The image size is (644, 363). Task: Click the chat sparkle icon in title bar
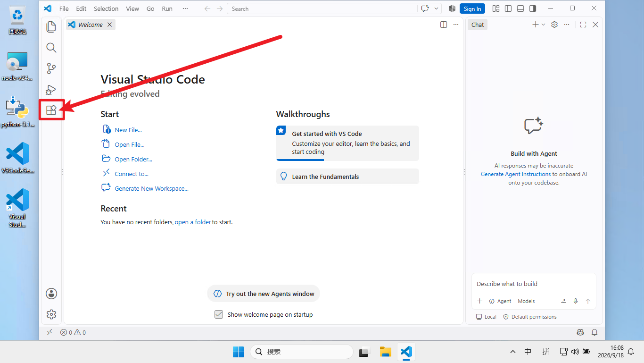click(x=425, y=8)
